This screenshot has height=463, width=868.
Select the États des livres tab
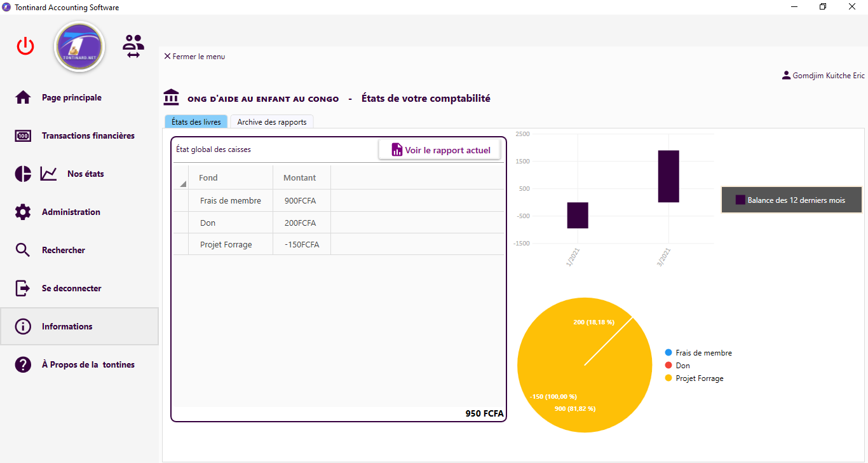tap(196, 121)
